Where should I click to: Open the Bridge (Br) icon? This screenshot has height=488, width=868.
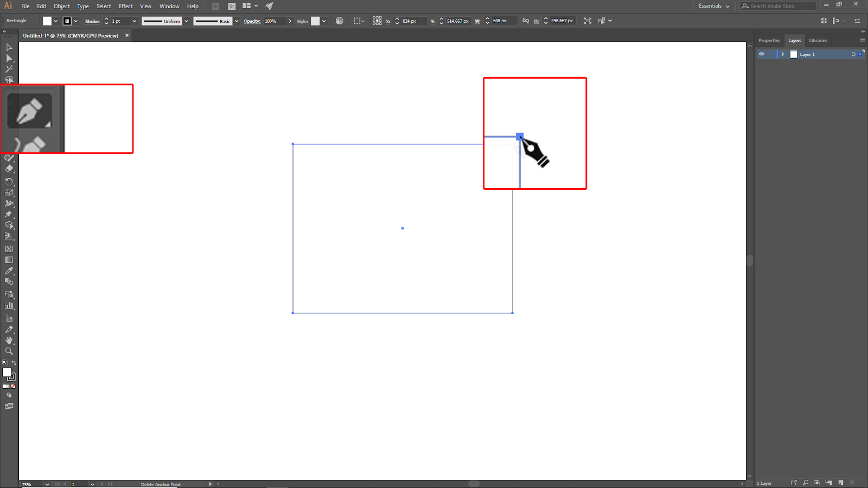coord(216,7)
